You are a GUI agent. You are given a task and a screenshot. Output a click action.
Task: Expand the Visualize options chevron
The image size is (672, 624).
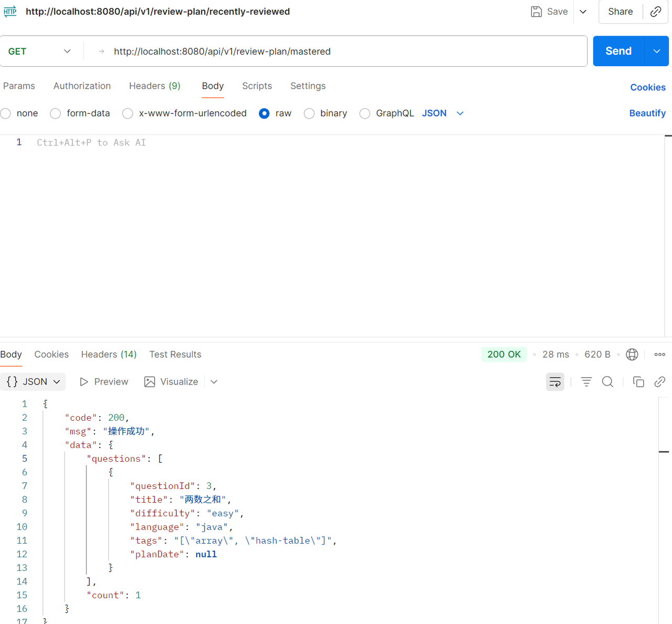[x=214, y=382]
